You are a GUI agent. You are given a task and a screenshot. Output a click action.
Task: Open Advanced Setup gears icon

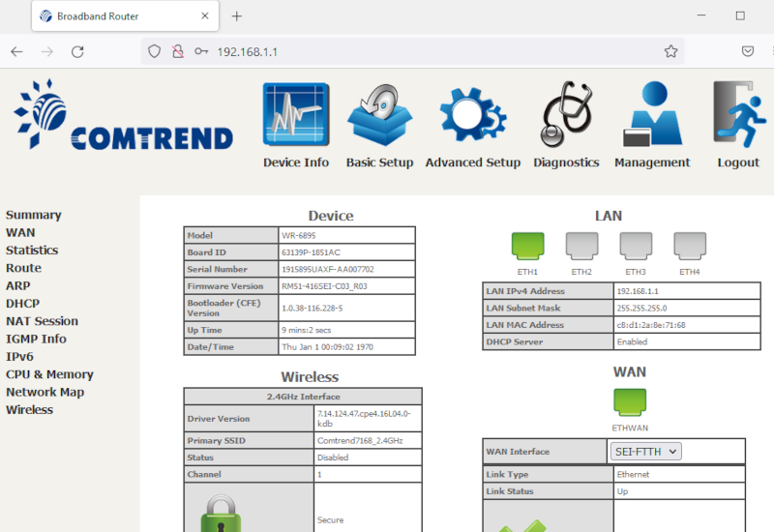(x=473, y=115)
